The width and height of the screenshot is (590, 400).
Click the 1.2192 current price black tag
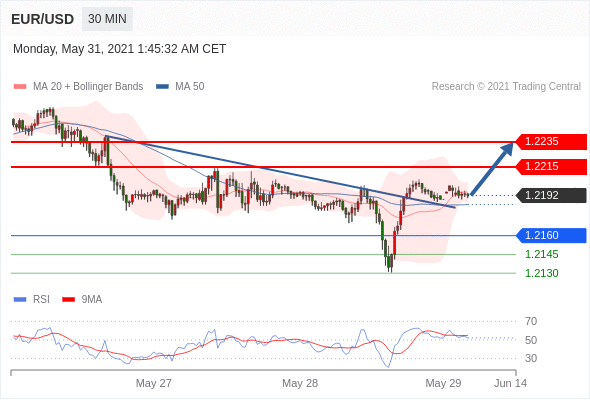[x=551, y=195]
